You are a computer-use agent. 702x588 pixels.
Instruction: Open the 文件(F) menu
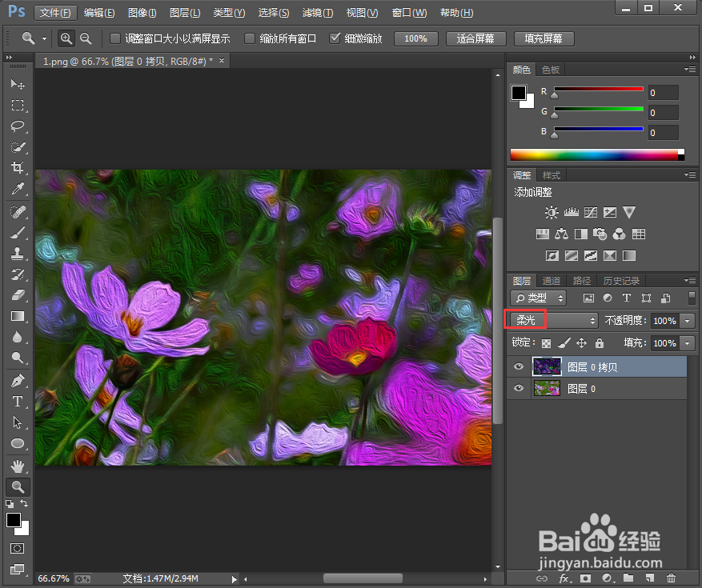click(x=55, y=13)
